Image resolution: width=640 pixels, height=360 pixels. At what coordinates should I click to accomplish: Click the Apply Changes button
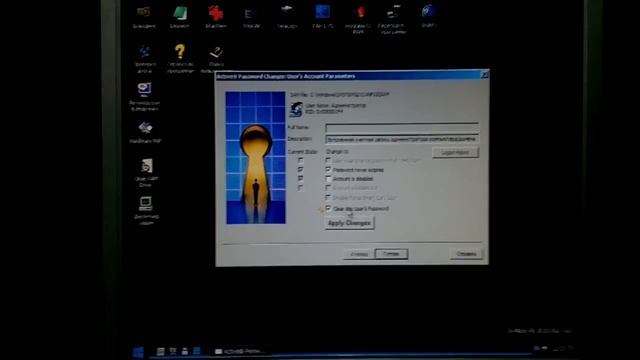[349, 223]
